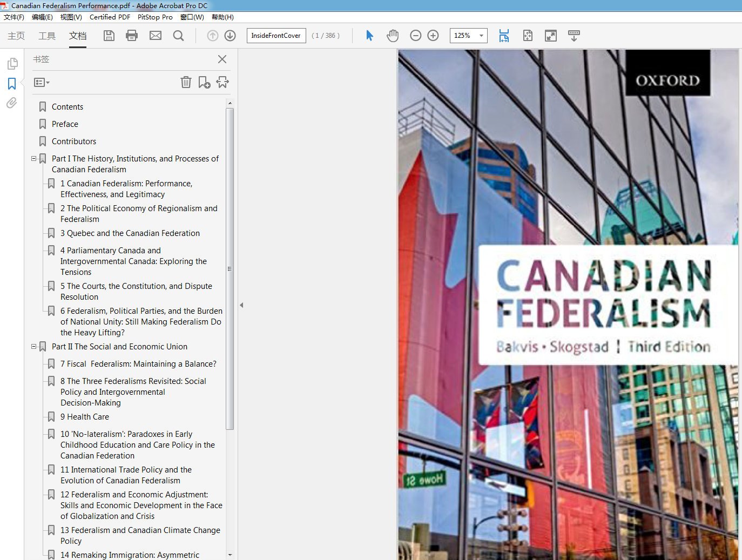The width and height of the screenshot is (742, 560).
Task: Collapse the Part II bookmark group
Action: coord(33,347)
